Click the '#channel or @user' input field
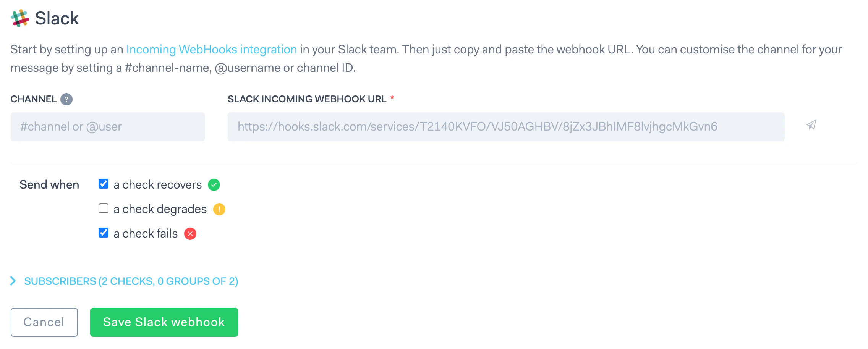 click(x=107, y=126)
